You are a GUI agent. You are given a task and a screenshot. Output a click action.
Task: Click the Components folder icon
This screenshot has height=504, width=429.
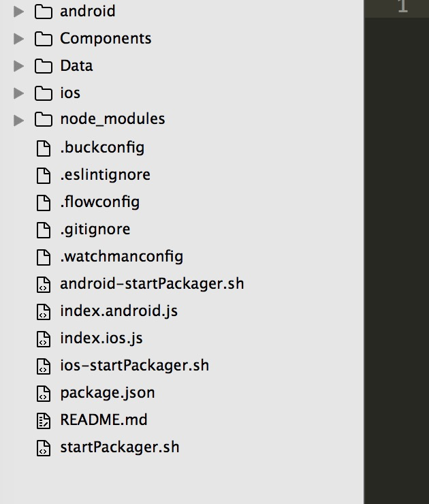(x=43, y=39)
